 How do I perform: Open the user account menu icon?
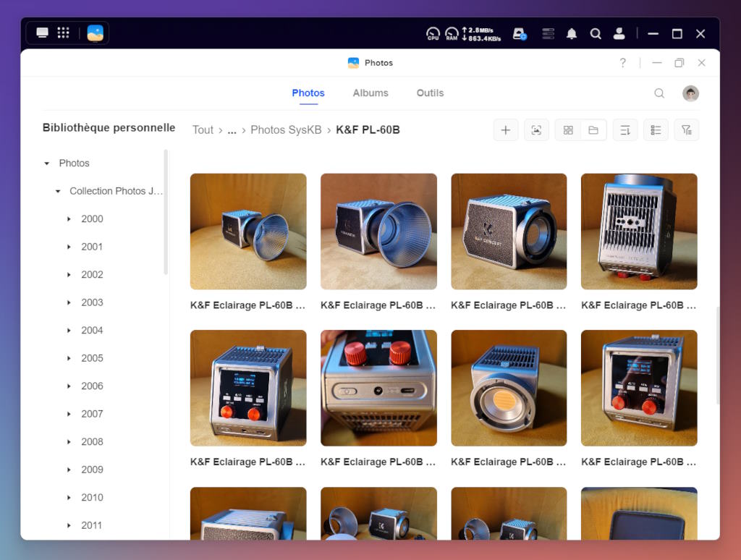coord(619,33)
